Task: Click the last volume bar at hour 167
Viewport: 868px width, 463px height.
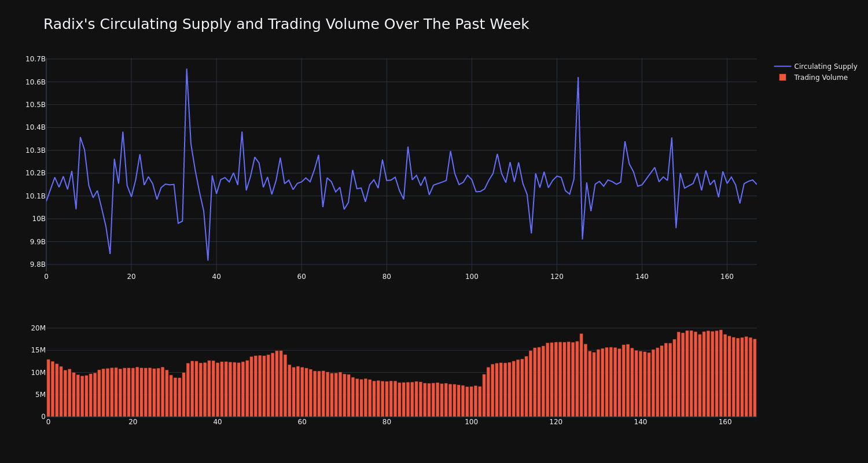Action: pyautogui.click(x=755, y=378)
